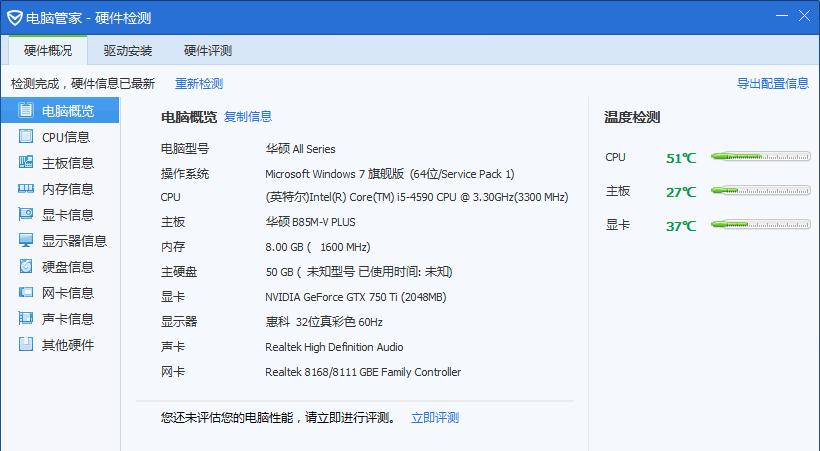Viewport: 820px width, 451px height.
Task: Select the 硬盘信息 sidebar label
Action: (68, 267)
